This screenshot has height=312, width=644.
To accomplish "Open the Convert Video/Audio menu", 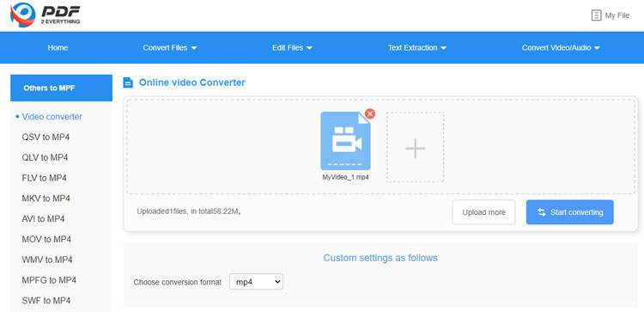I will coord(561,47).
